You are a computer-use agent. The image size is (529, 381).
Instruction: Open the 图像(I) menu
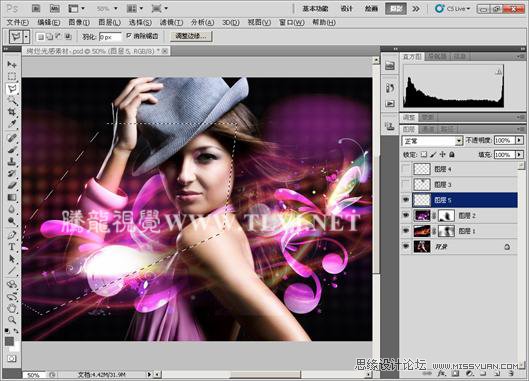(x=79, y=23)
